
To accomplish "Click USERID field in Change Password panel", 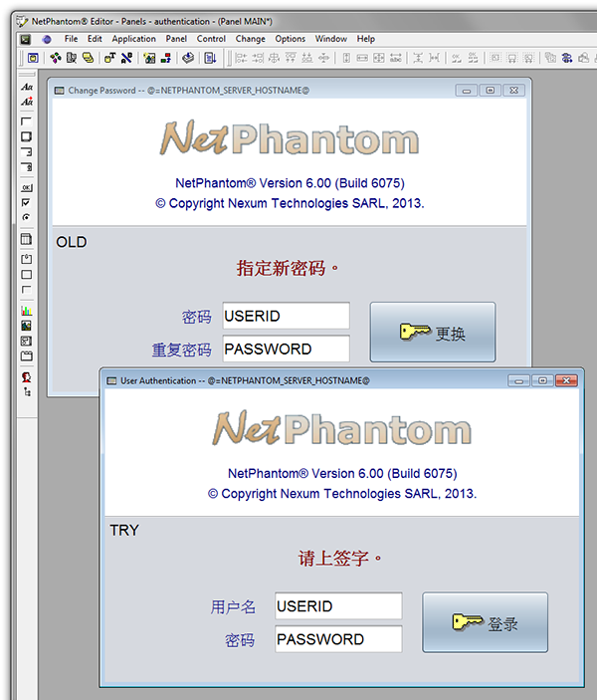I will [x=286, y=316].
